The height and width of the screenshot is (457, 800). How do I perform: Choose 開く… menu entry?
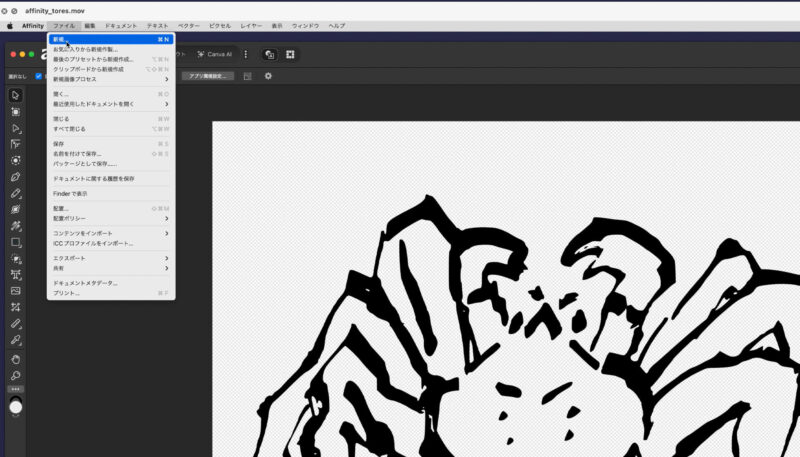tap(111, 94)
